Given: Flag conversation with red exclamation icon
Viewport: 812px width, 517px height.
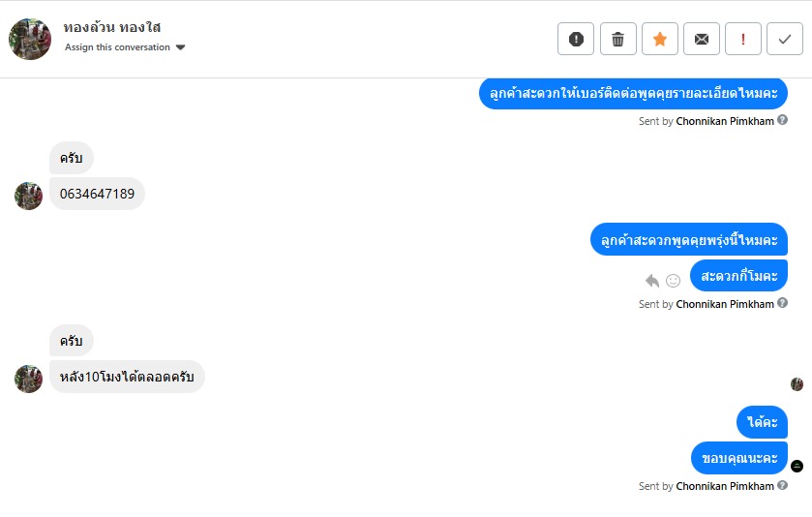Looking at the screenshot, I should 743,39.
